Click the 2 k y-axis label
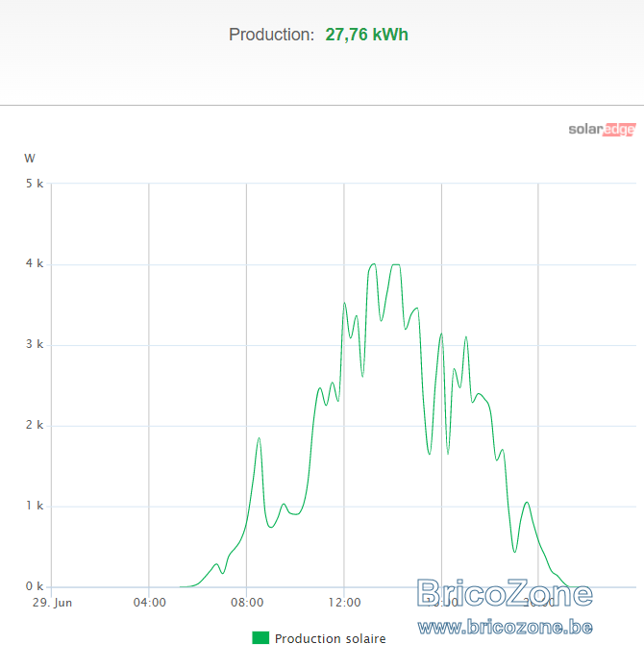 coord(35,425)
